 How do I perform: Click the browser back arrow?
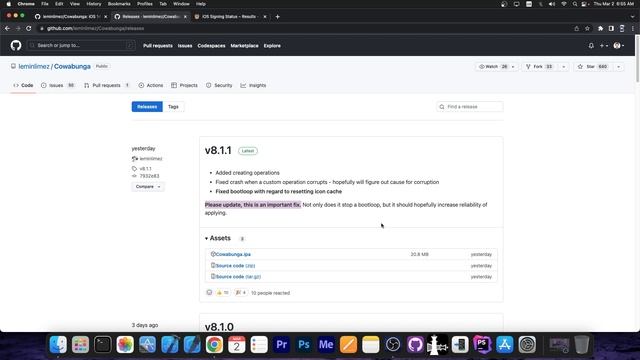[7, 29]
